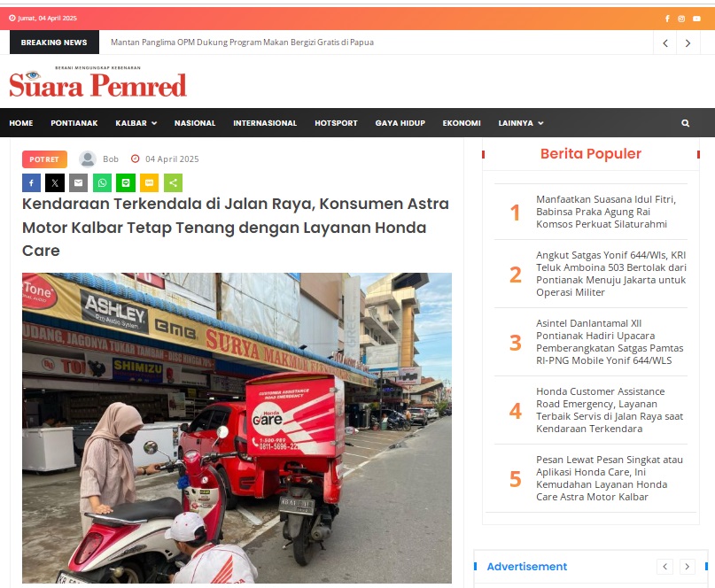
Task: Open popular article number 4 about Honda
Action: (x=610, y=410)
